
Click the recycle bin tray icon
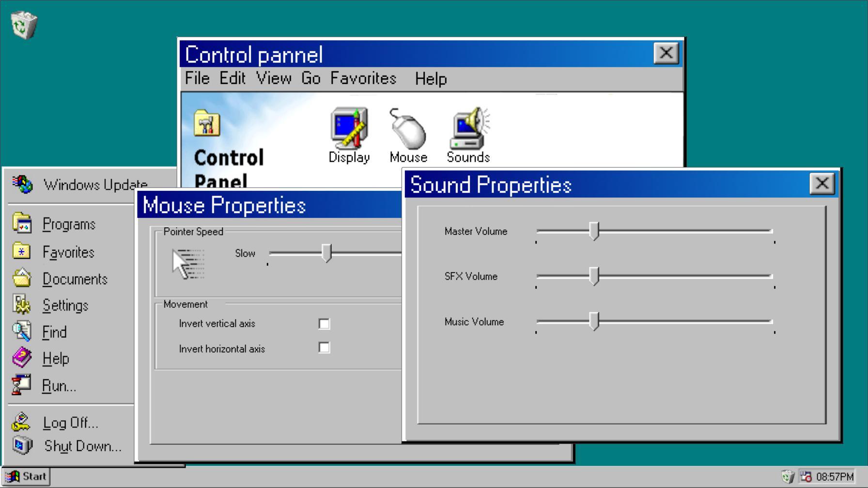pyautogui.click(x=788, y=477)
